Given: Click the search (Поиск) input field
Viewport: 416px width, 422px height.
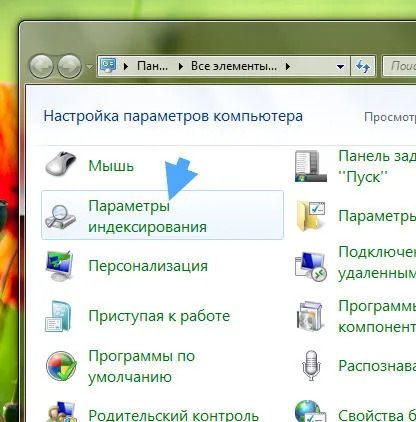Looking at the screenshot, I should point(399,66).
